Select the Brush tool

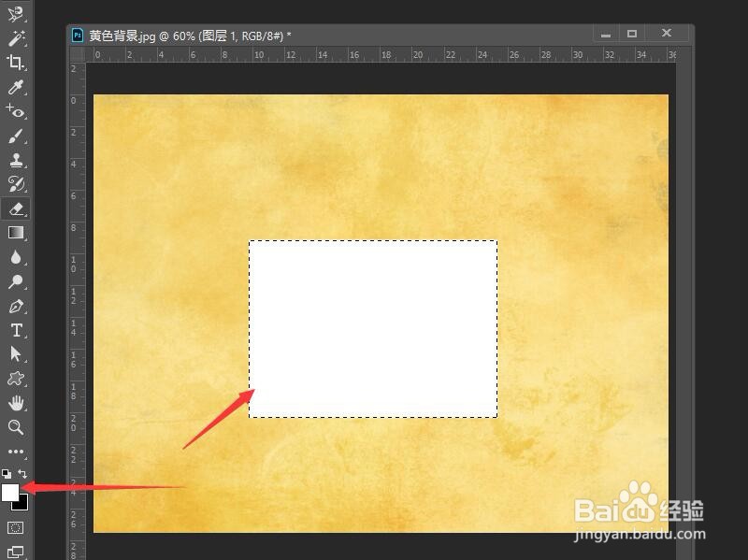click(x=16, y=136)
